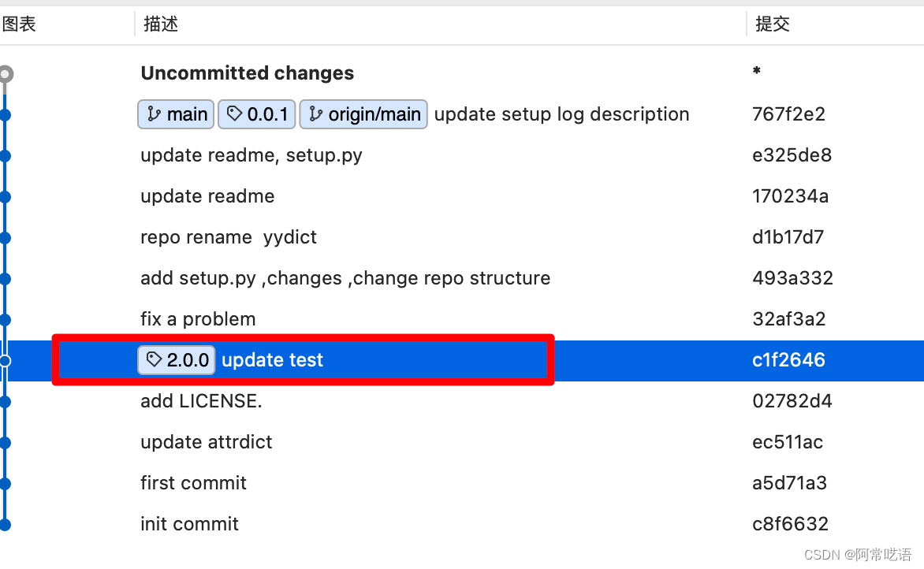Click commit hash 767f2e2

tap(788, 114)
